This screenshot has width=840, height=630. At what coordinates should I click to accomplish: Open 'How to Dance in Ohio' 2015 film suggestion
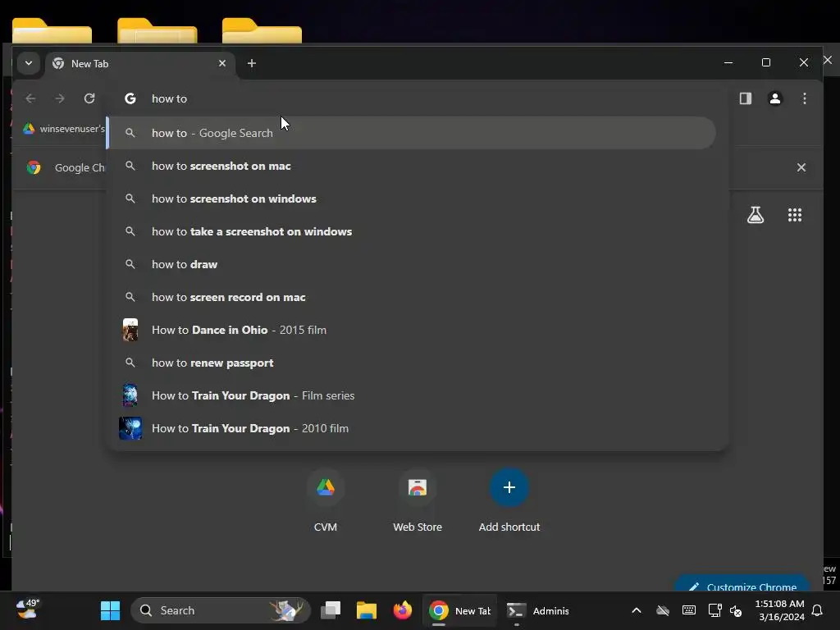click(412, 330)
